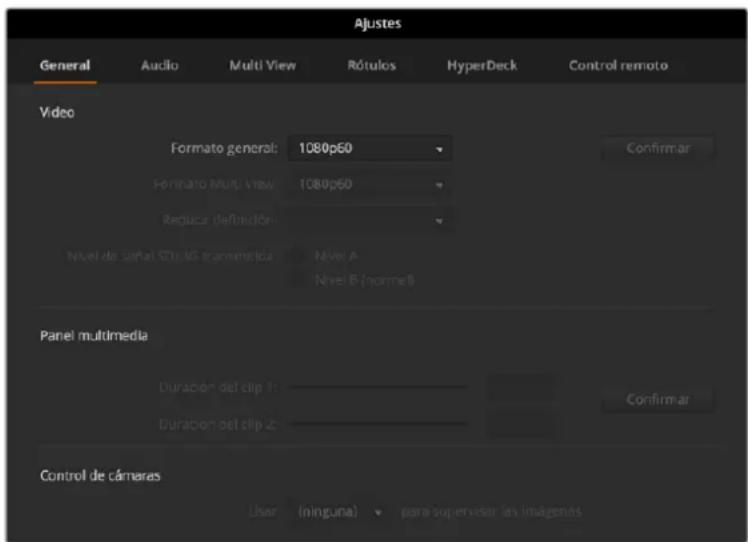Screen dimensions: 748x542
Task: Open the Multi View tab
Action: coord(262,65)
